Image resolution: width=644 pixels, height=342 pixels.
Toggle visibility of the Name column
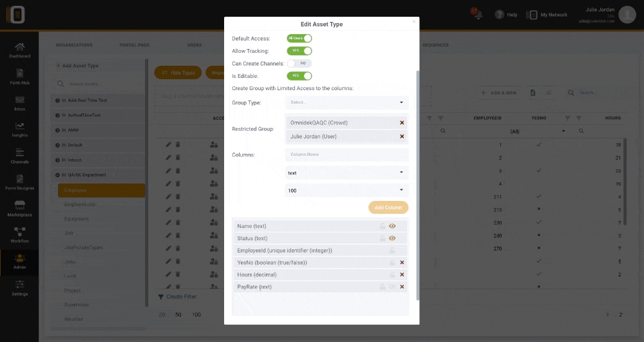coord(392,226)
